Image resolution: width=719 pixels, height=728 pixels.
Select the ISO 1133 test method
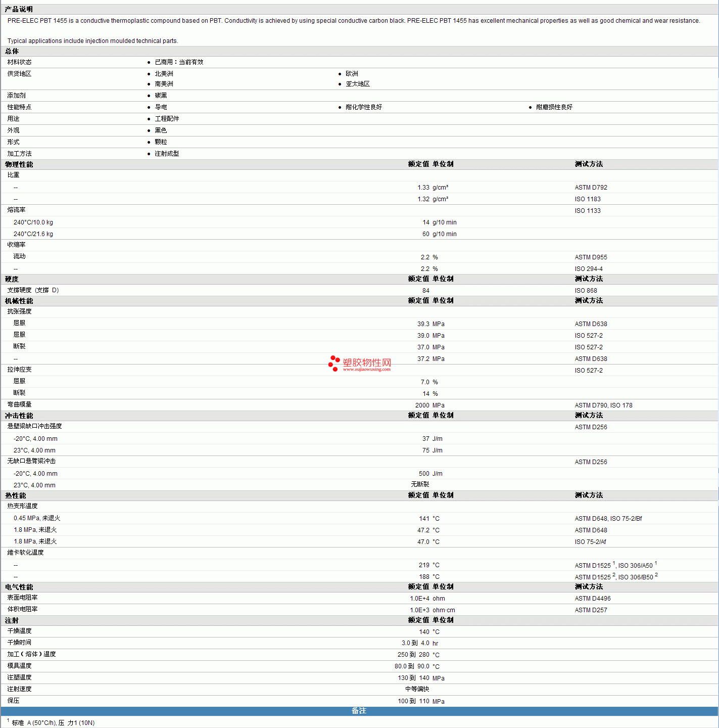point(588,211)
